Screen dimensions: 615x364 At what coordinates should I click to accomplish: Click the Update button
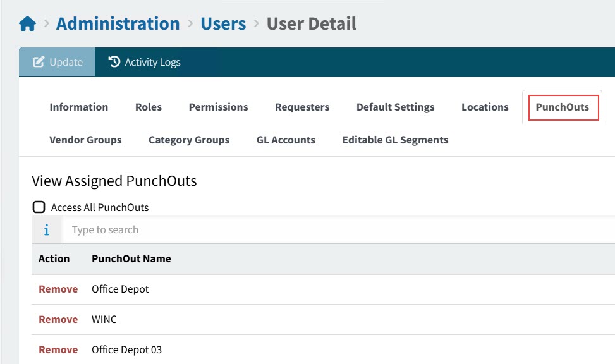pyautogui.click(x=57, y=62)
